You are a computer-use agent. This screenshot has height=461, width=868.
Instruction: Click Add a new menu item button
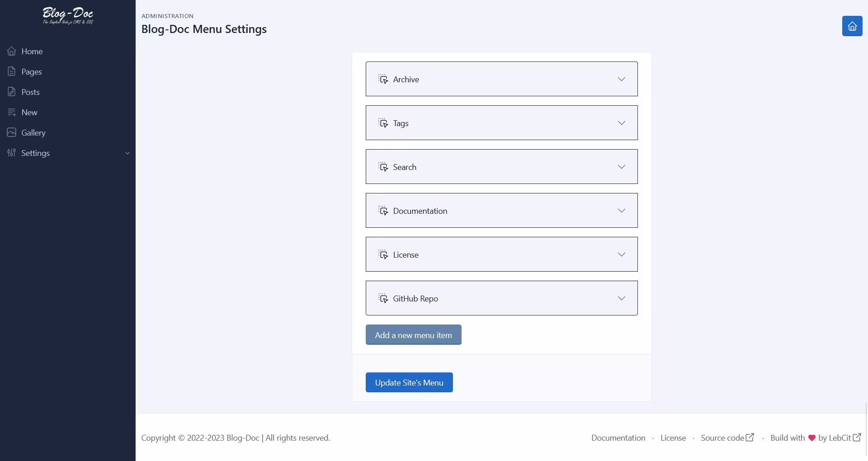coord(413,335)
